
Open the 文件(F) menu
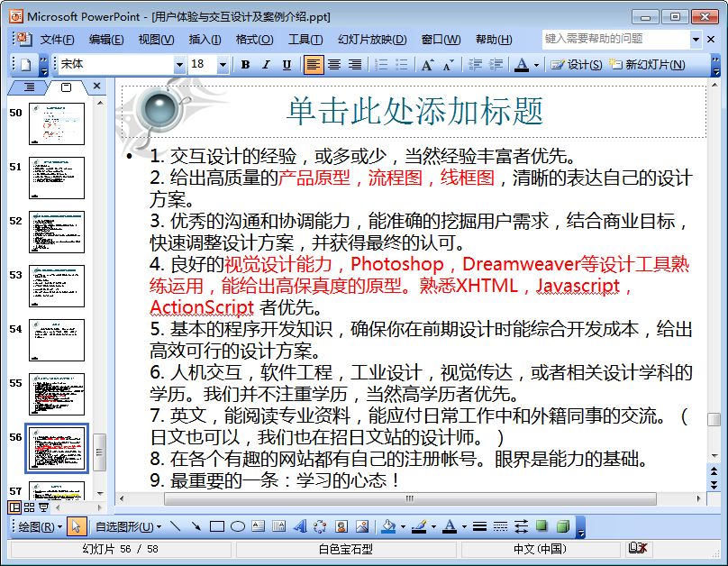point(57,40)
